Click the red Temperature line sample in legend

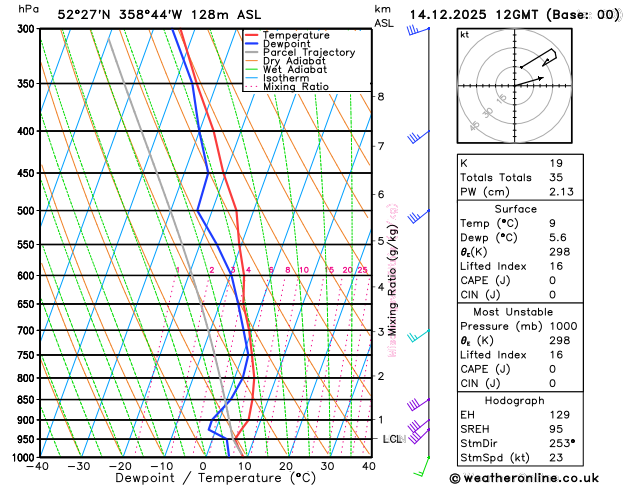coord(252,35)
